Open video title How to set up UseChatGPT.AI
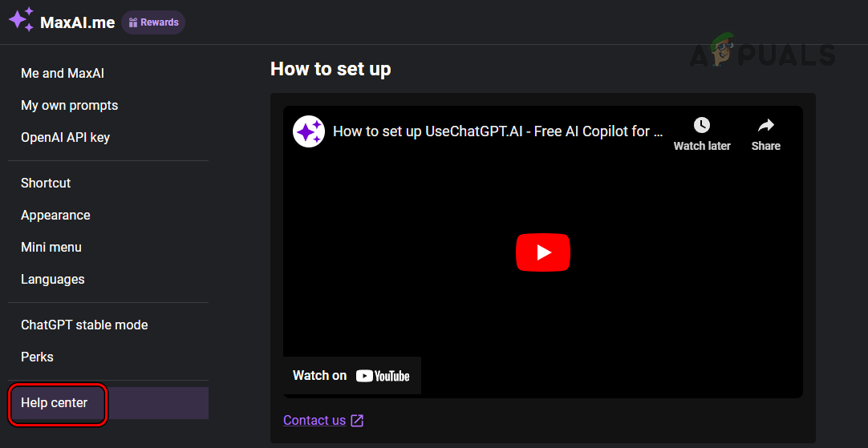Screen dimensions: 868x448 pyautogui.click(x=498, y=131)
